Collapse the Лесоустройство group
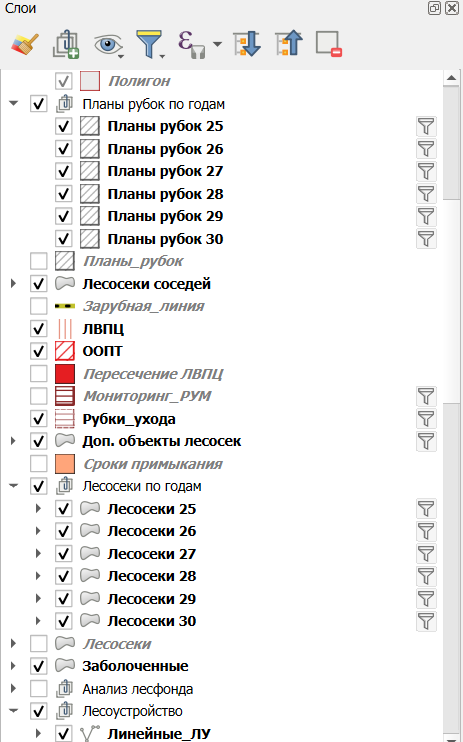 [x=13, y=711]
